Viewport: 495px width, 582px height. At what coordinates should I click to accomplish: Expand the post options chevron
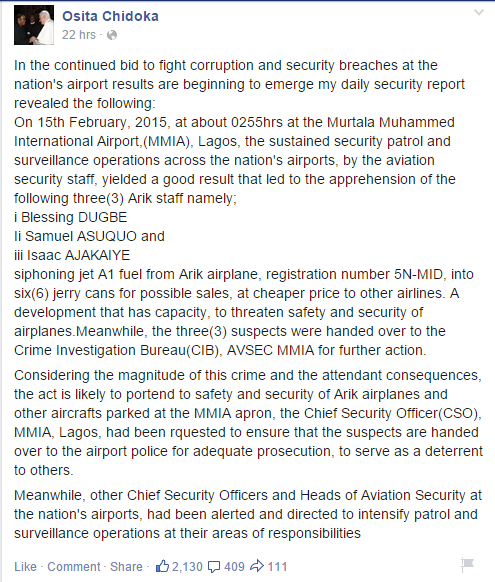pos(479,13)
